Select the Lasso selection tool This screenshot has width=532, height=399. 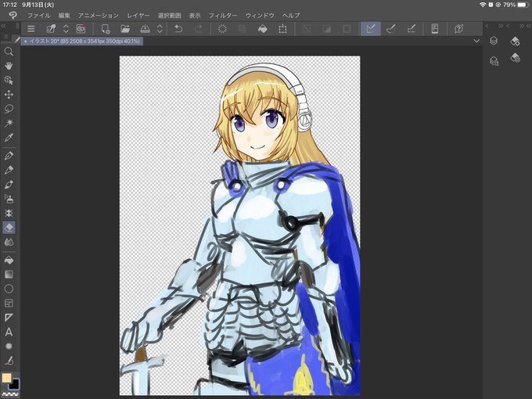[9, 109]
